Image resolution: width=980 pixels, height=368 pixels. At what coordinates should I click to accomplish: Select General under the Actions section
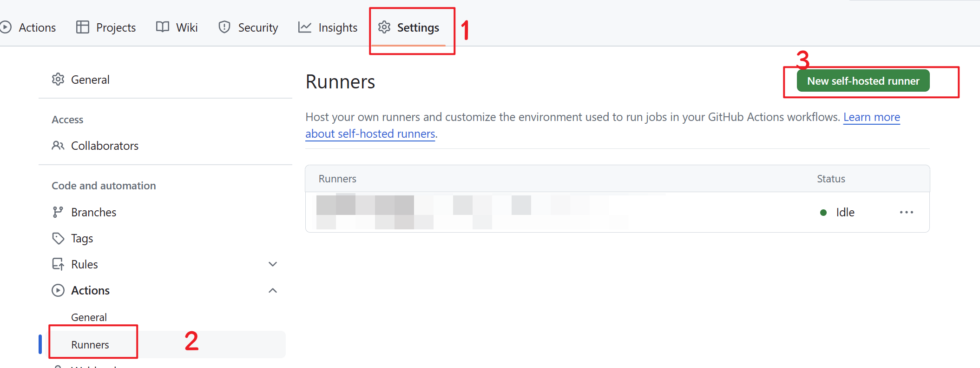click(89, 317)
